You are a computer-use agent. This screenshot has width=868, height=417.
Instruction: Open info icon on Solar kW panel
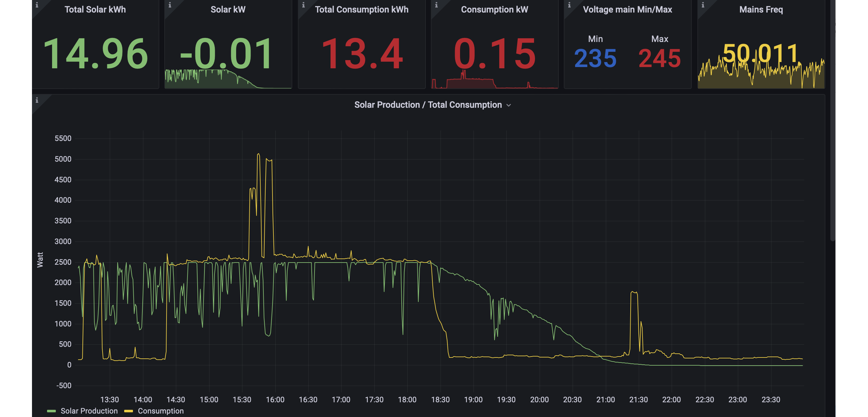170,5
